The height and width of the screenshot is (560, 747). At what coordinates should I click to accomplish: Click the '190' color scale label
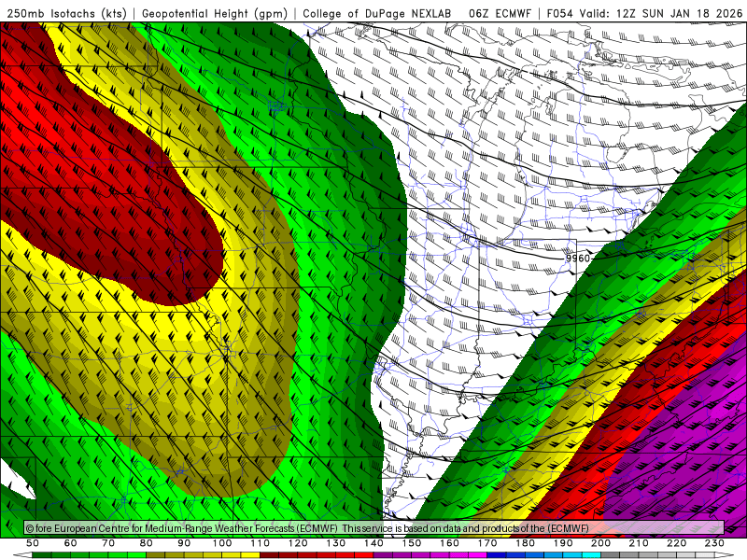pos(563,543)
